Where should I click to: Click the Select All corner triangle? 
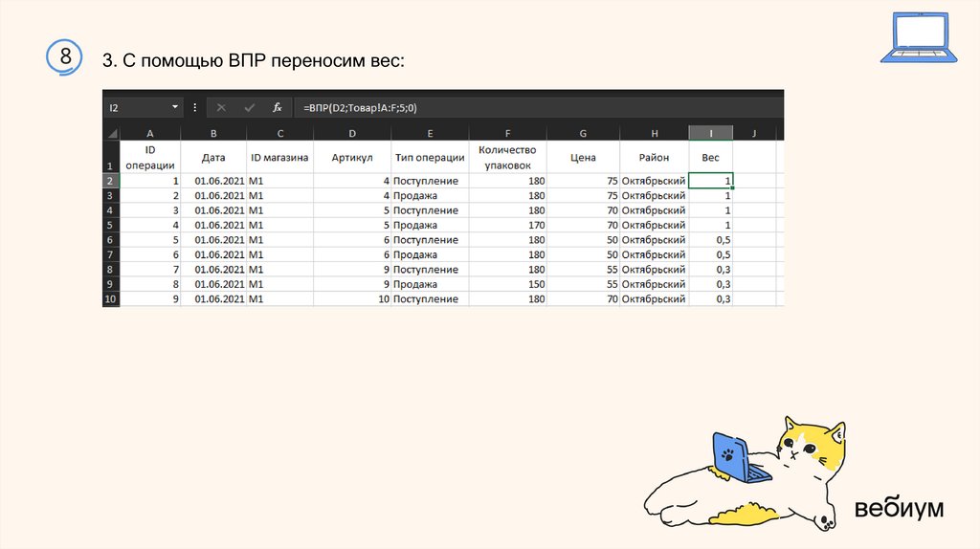coord(111,133)
